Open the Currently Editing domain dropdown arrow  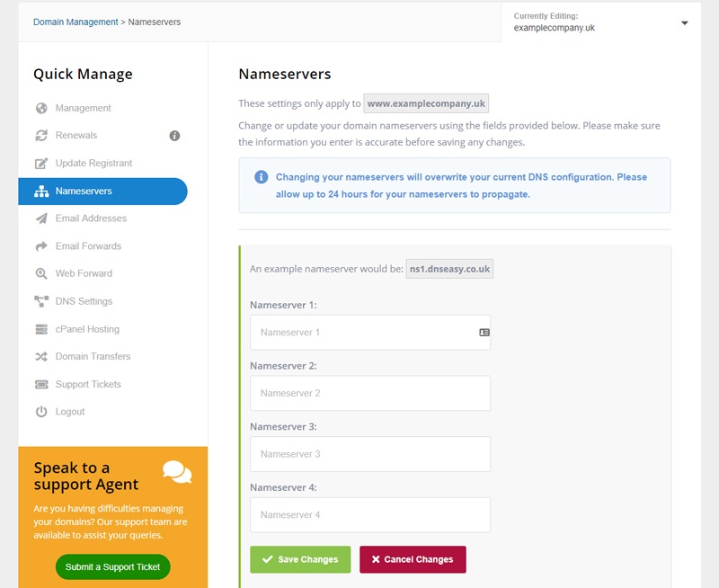click(684, 23)
